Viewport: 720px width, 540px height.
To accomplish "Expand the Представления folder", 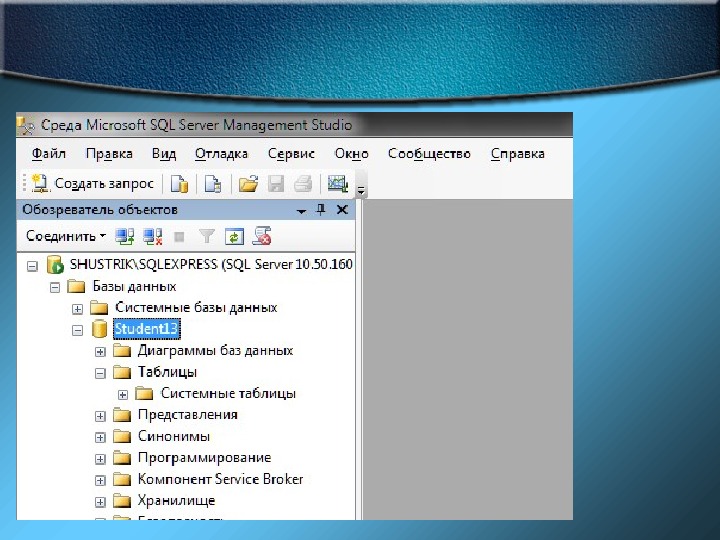I will [100, 416].
